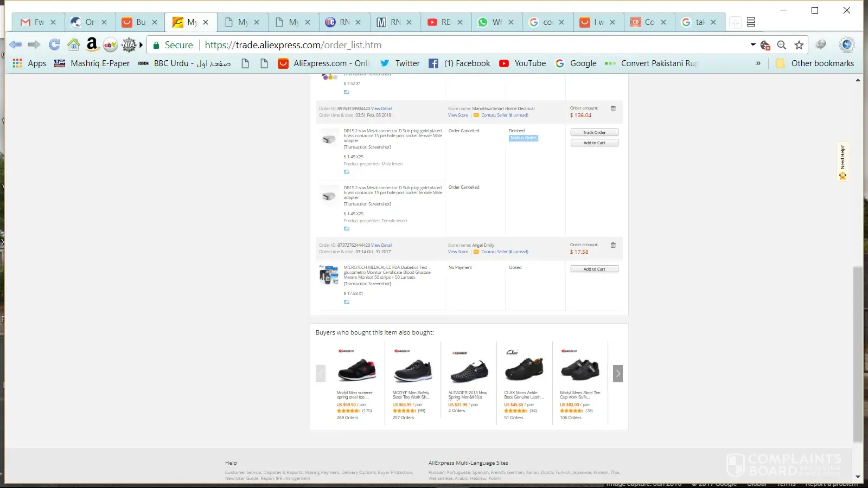
Task: Delete the $136.04 order via trash icon
Action: [x=613, y=108]
